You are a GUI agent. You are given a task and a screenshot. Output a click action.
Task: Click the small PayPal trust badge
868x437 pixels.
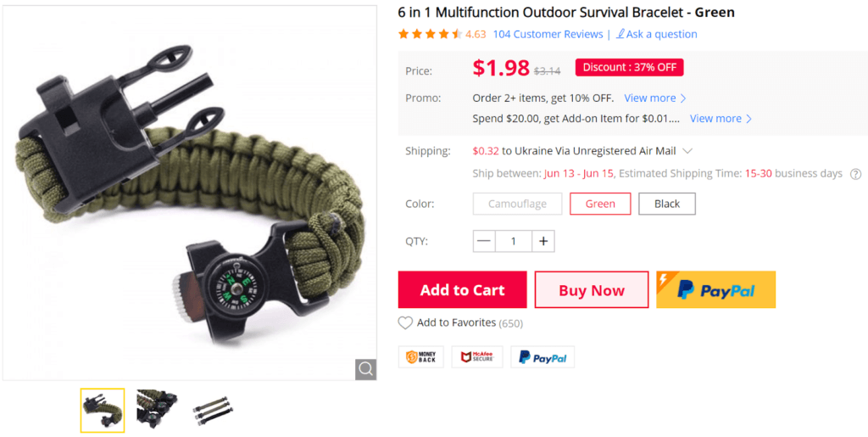(x=542, y=357)
